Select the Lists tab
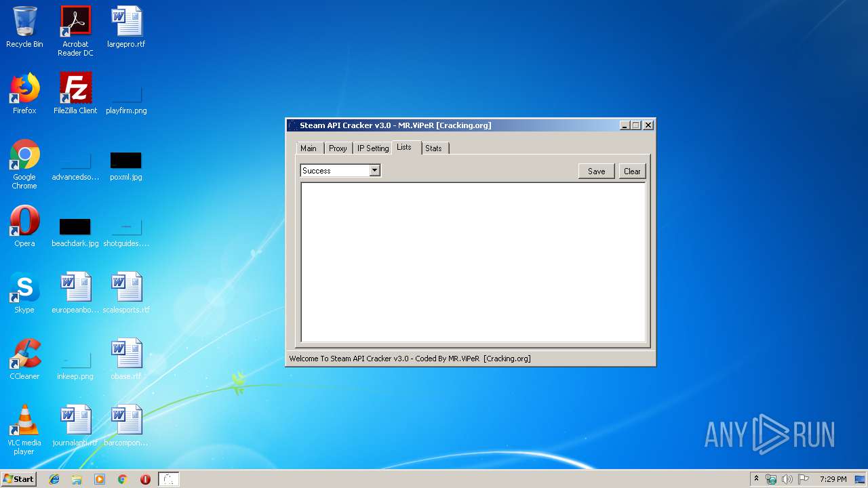 coord(404,147)
